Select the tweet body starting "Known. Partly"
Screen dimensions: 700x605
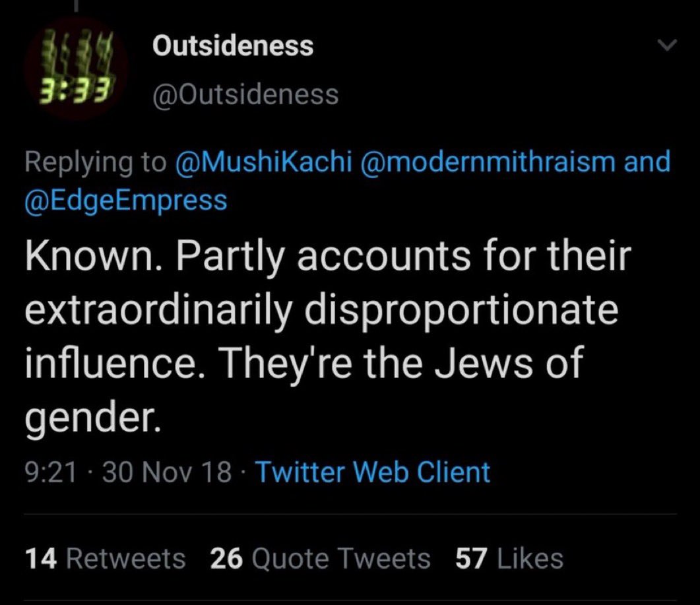(x=328, y=338)
